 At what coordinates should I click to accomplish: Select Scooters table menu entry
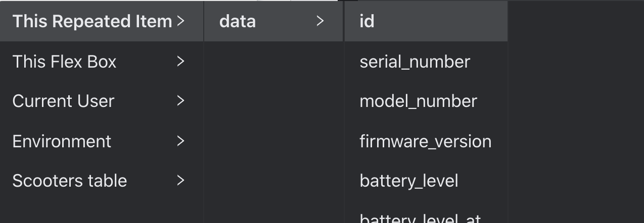(x=101, y=181)
